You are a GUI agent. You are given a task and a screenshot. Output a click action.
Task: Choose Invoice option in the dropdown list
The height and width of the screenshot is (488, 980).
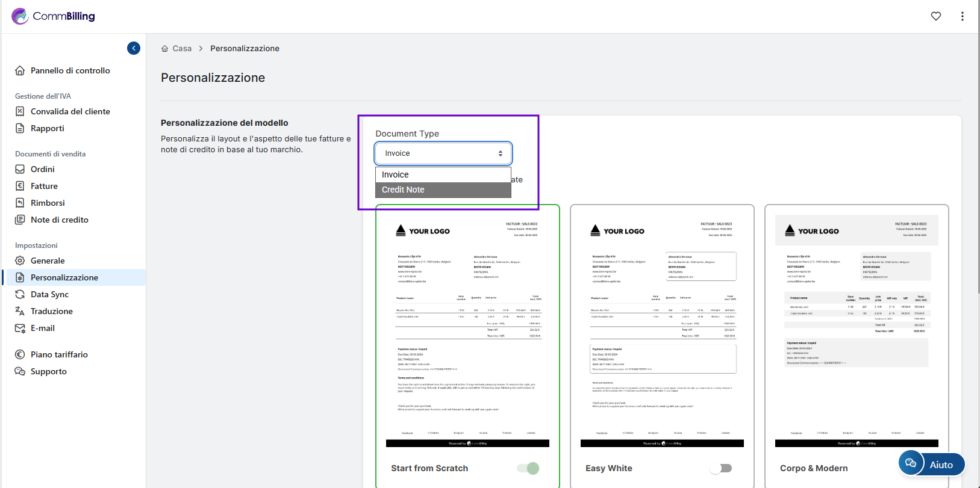click(x=443, y=175)
